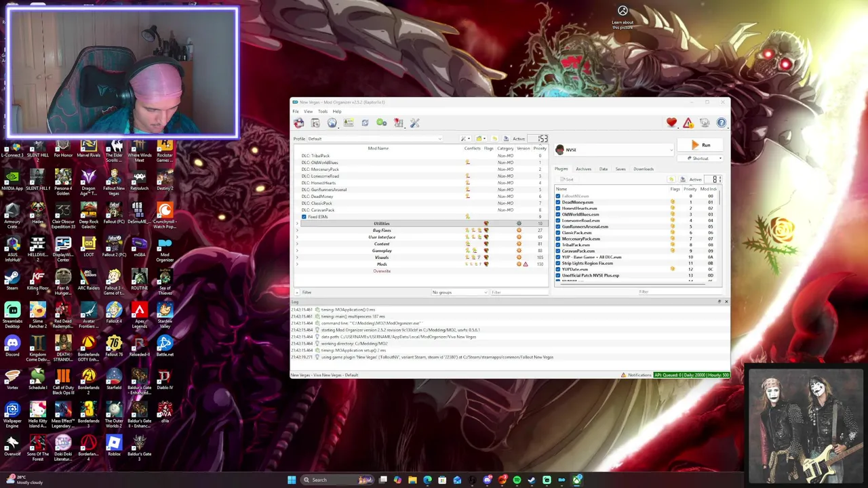Image resolution: width=868 pixels, height=488 pixels.
Task: Click the Sort plugins button
Action: [x=566, y=180]
